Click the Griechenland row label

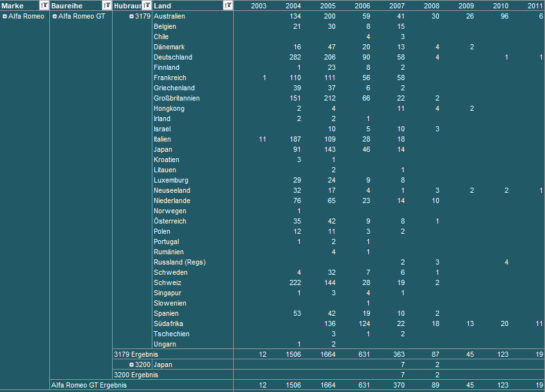point(174,88)
